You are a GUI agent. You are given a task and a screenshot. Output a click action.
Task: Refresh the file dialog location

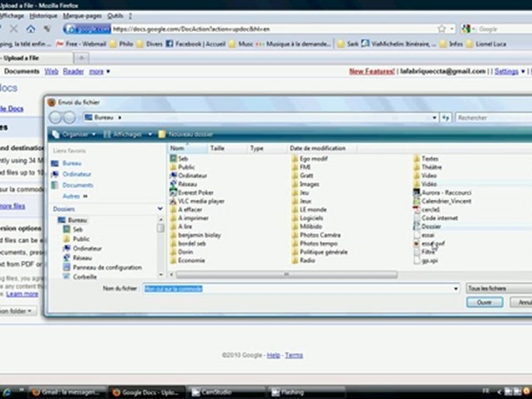coord(446,117)
